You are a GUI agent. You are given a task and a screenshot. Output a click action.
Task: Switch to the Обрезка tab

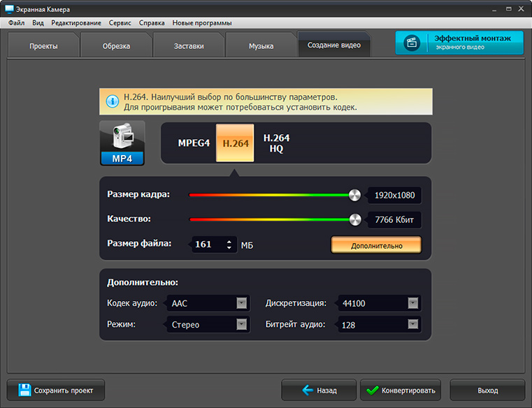tap(116, 46)
